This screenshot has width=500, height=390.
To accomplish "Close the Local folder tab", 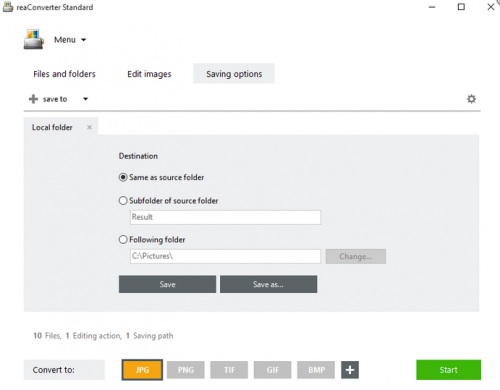I will tap(89, 127).
